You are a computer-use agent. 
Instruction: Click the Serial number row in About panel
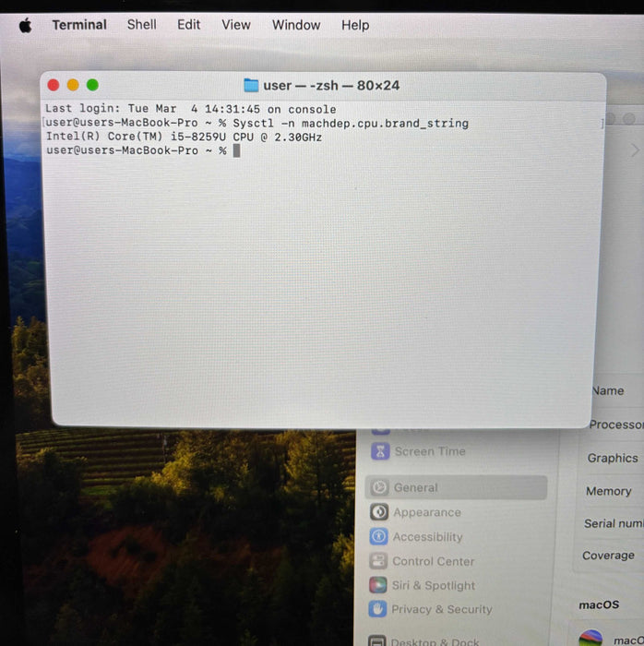coord(612,523)
